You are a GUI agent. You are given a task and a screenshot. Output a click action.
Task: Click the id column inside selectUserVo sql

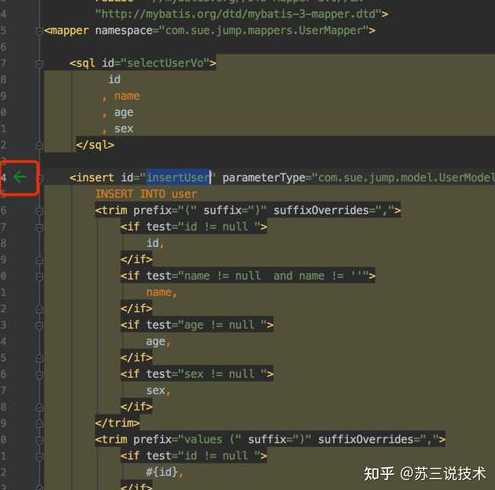coord(114,79)
